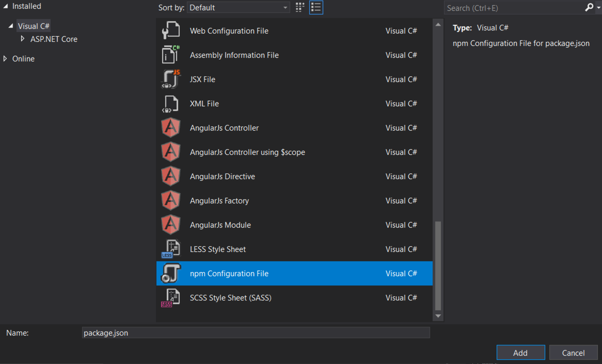This screenshot has height=364, width=602.
Task: Click the package.json name input field
Action: tap(254, 332)
